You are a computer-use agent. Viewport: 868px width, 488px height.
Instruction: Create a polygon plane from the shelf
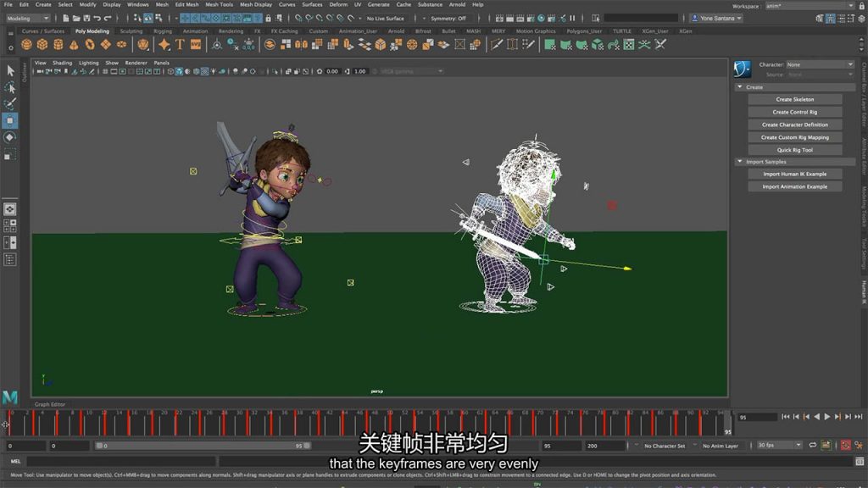coord(106,44)
